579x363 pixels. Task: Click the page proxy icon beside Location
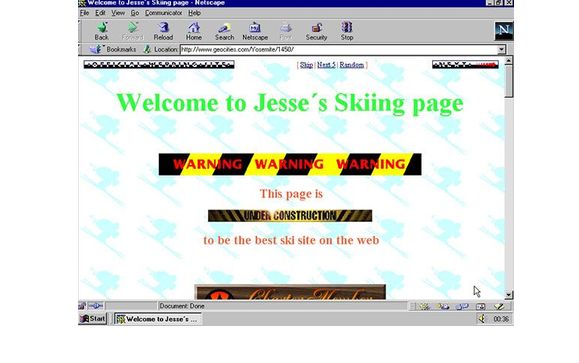tap(147, 49)
